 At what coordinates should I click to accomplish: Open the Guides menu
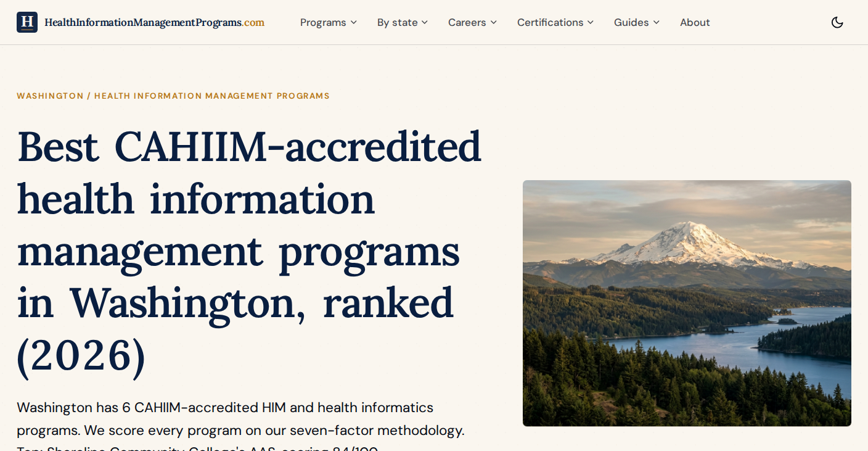(637, 22)
